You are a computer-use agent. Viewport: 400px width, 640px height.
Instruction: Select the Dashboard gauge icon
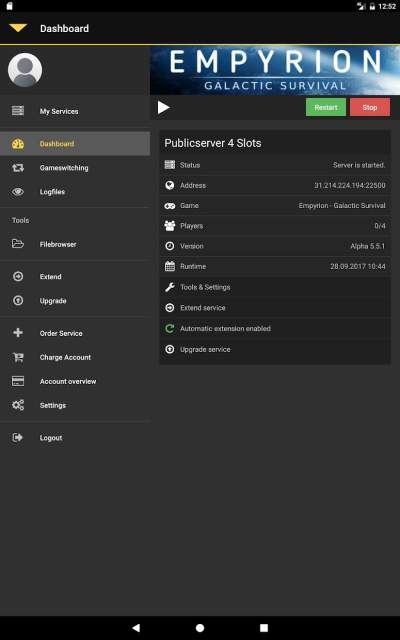coord(18,144)
